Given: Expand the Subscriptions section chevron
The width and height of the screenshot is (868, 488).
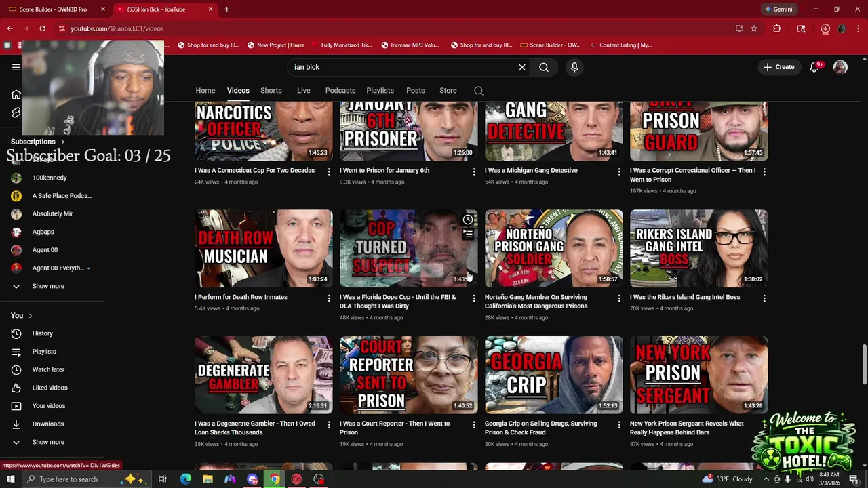Looking at the screenshot, I should pyautogui.click(x=63, y=142).
